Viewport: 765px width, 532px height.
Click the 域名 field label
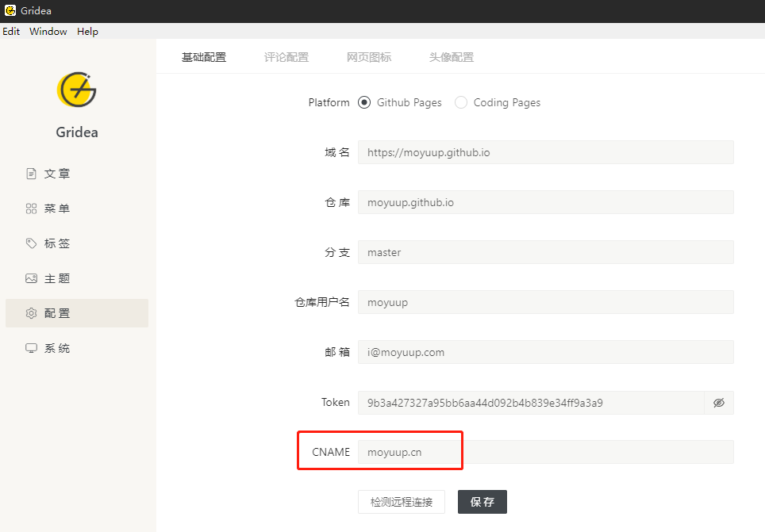(x=337, y=153)
